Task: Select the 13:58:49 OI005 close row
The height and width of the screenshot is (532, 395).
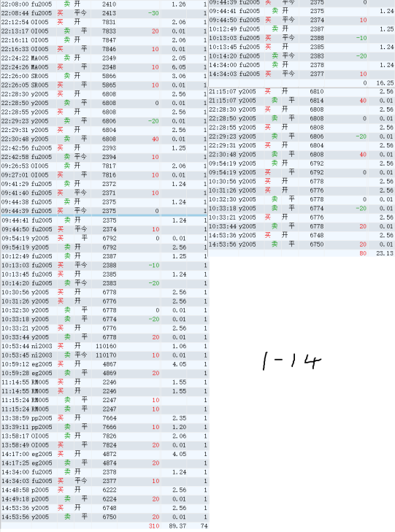Action: coord(104,445)
